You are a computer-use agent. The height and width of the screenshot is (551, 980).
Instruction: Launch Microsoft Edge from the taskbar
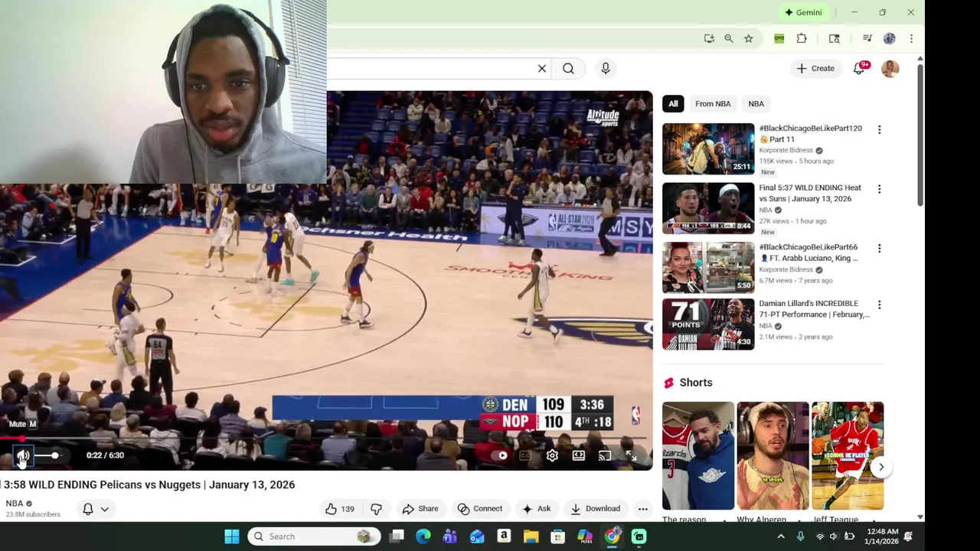click(x=423, y=536)
